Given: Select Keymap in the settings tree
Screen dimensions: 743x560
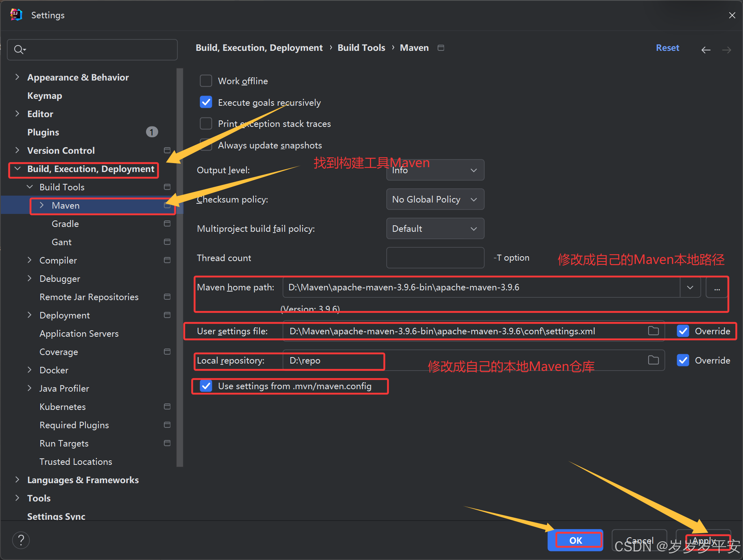Looking at the screenshot, I should click(x=45, y=96).
